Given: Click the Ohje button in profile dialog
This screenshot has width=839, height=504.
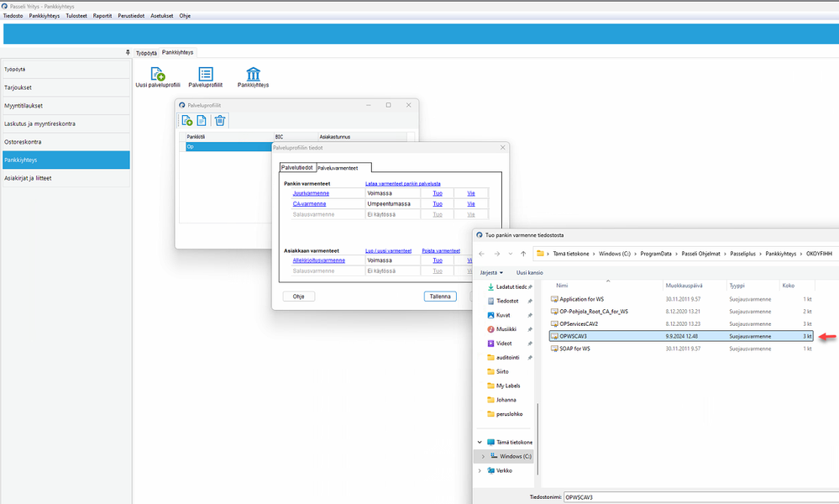Looking at the screenshot, I should [299, 297].
